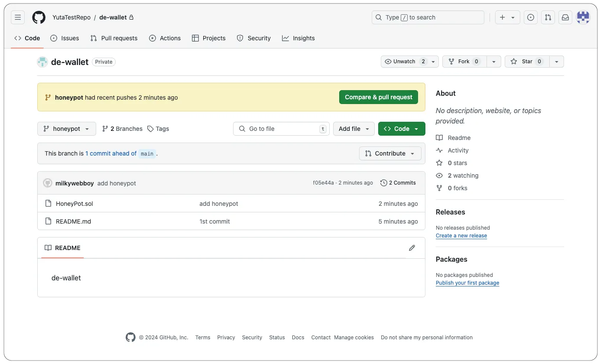This screenshot has width=600, height=364.
Task: Click the README book icon in file panel
Action: 48,248
